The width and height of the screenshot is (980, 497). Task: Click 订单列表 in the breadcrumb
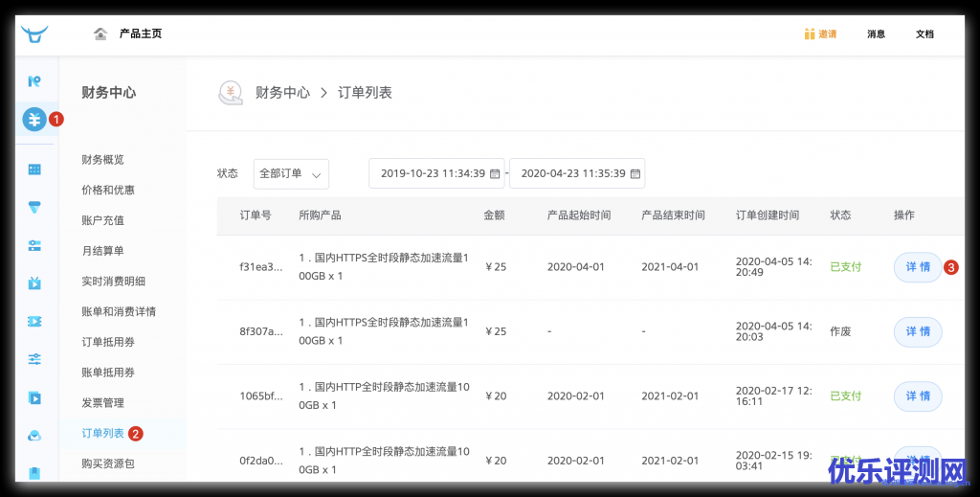(365, 93)
